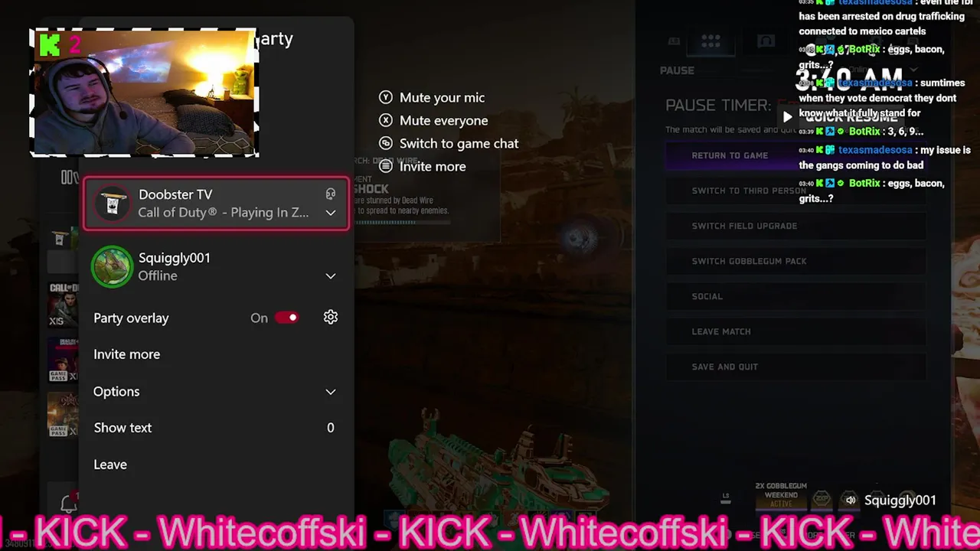980x551 pixels.
Task: Select Save and Quit option
Action: [796, 367]
